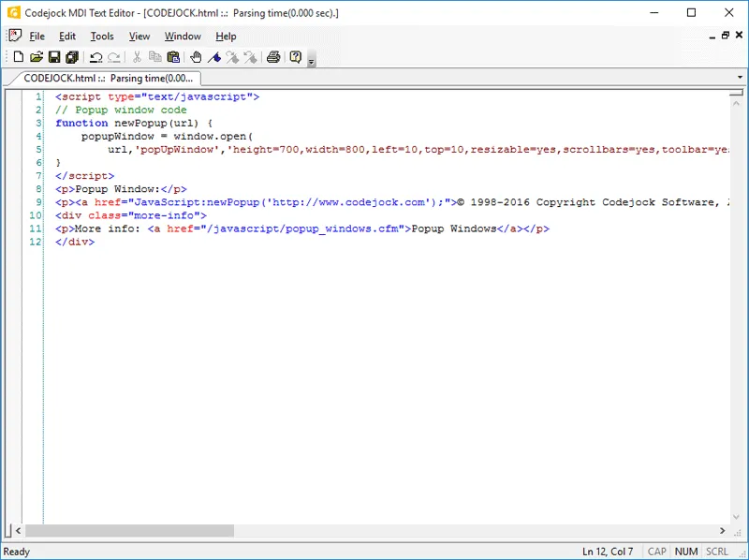Click the closing "</div>" tag
This screenshot has height=560, width=749.
(75, 242)
